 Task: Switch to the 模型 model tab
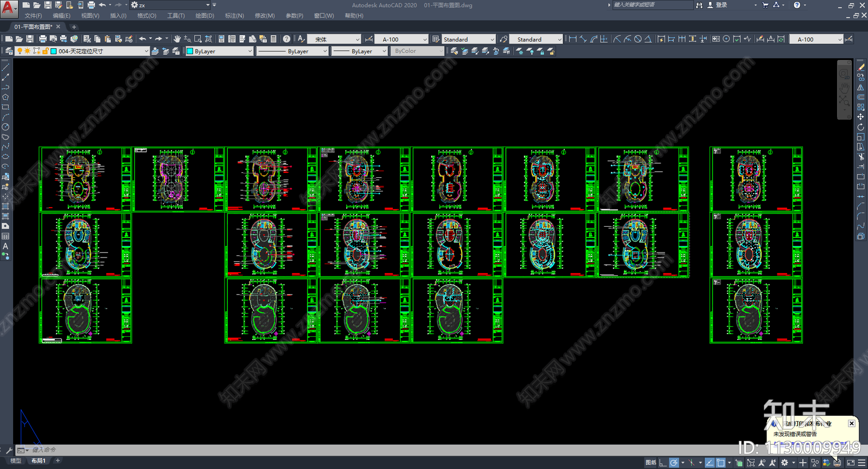(x=16, y=461)
